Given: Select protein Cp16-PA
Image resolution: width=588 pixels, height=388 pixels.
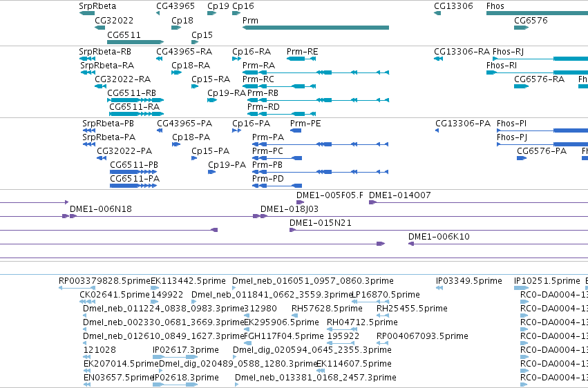Looking at the screenshot, I should click(252, 123).
